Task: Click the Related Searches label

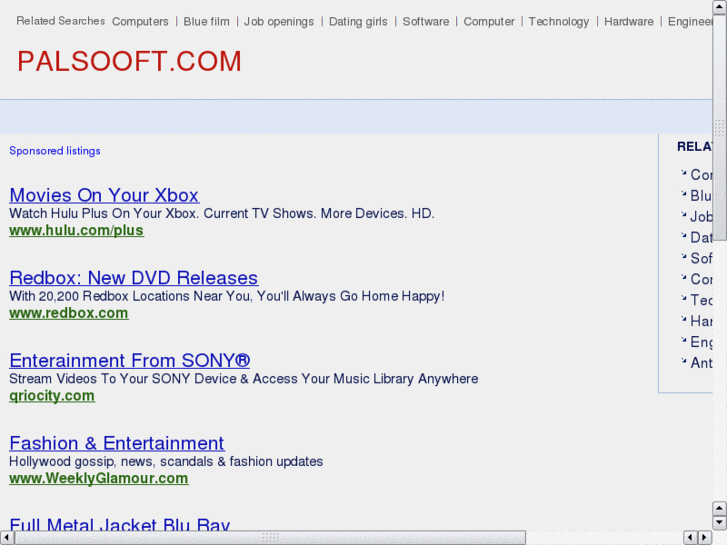Action: [60, 21]
